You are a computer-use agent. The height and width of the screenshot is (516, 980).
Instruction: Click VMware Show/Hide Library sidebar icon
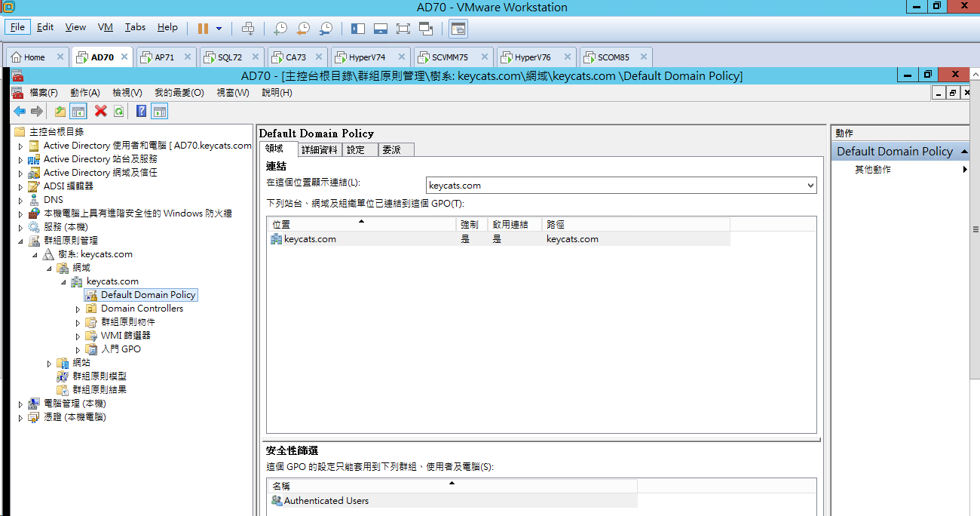point(358,28)
